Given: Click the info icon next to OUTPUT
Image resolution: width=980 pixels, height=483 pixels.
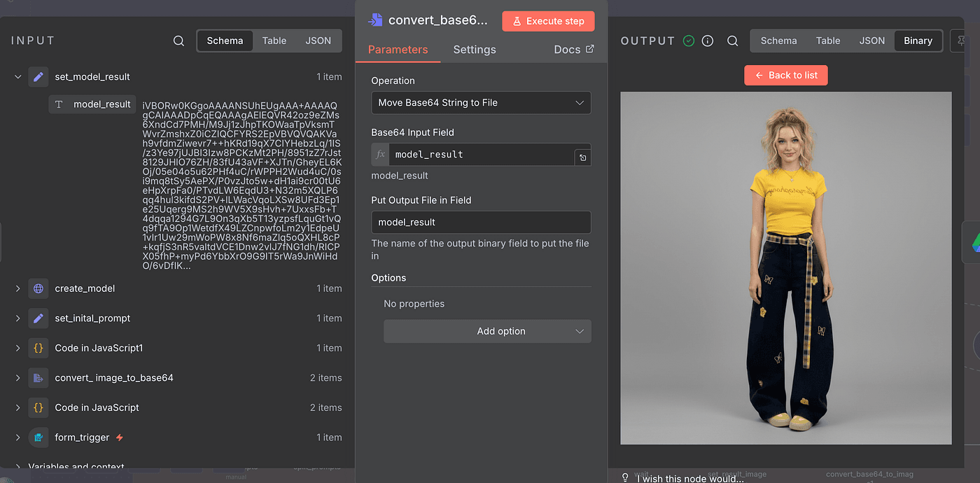Looking at the screenshot, I should click(x=708, y=41).
